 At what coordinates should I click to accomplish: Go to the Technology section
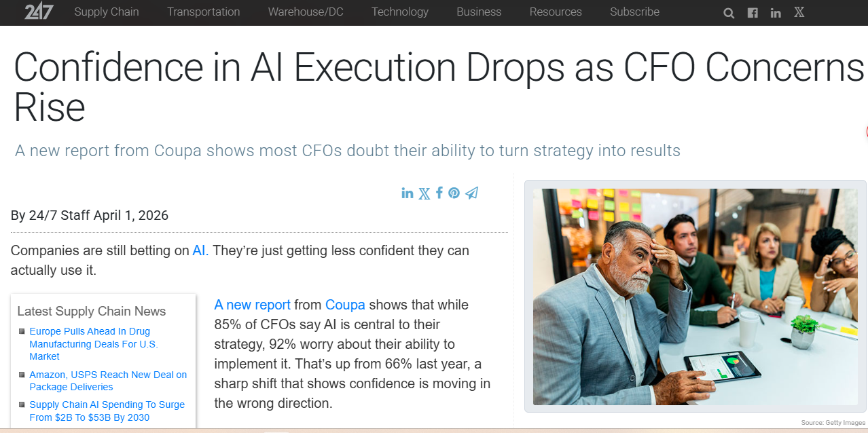400,12
